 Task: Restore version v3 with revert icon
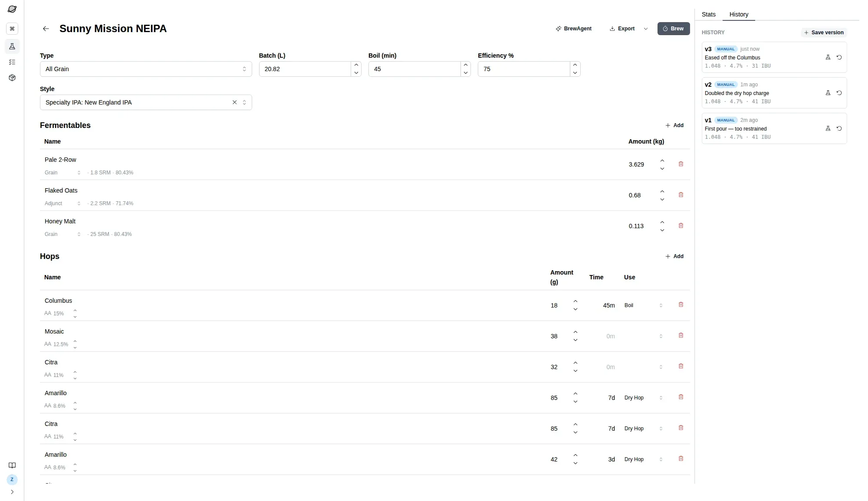839,57
